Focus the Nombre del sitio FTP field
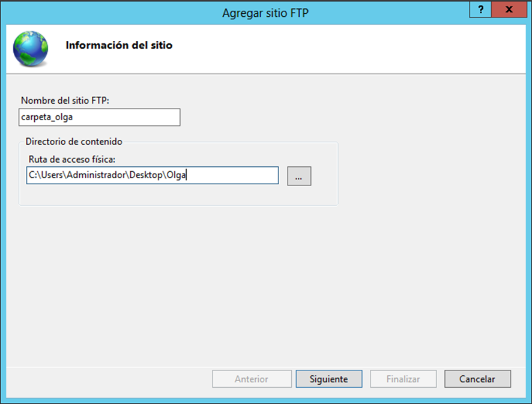This screenshot has width=532, height=404. pos(100,117)
